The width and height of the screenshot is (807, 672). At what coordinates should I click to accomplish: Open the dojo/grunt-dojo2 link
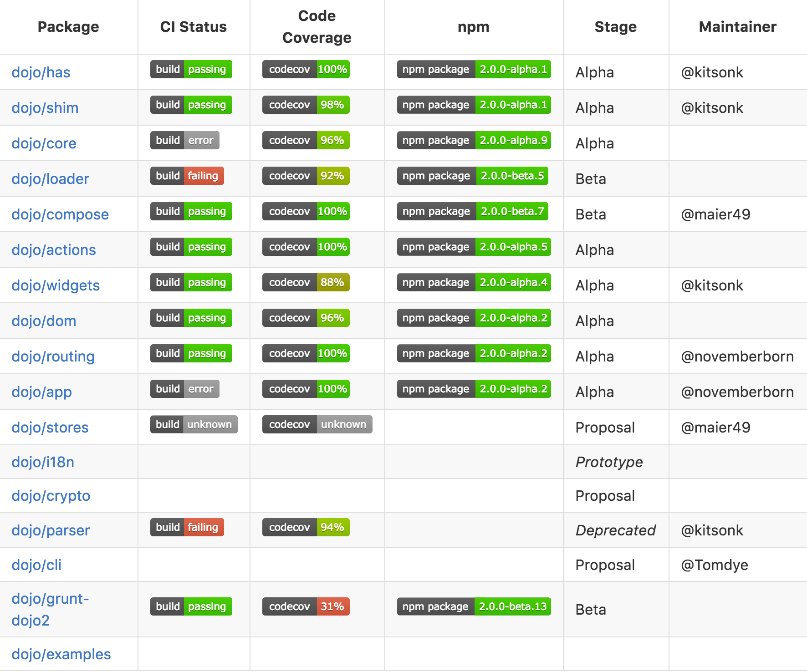pyautogui.click(x=50, y=609)
